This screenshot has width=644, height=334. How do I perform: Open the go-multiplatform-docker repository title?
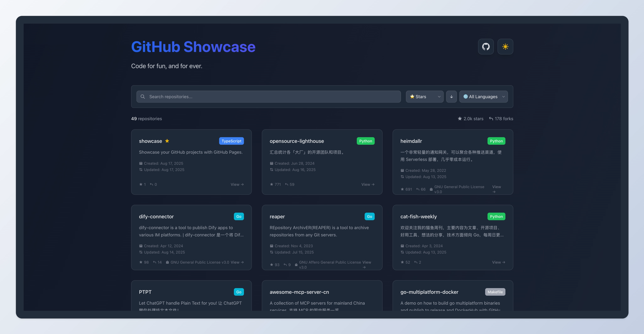coord(429,292)
